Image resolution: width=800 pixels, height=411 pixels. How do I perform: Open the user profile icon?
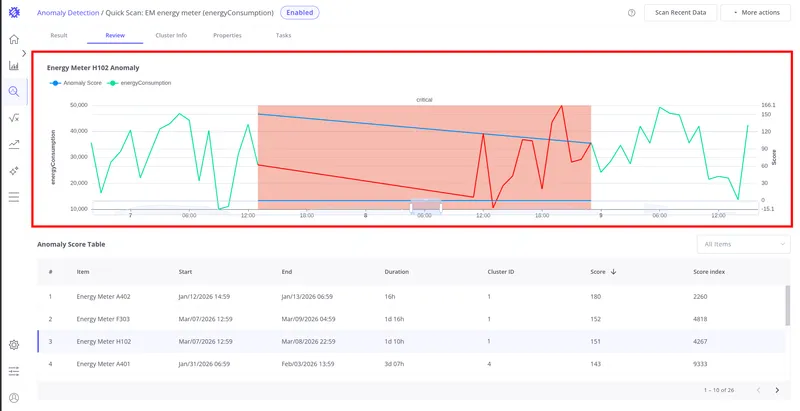[x=14, y=398]
